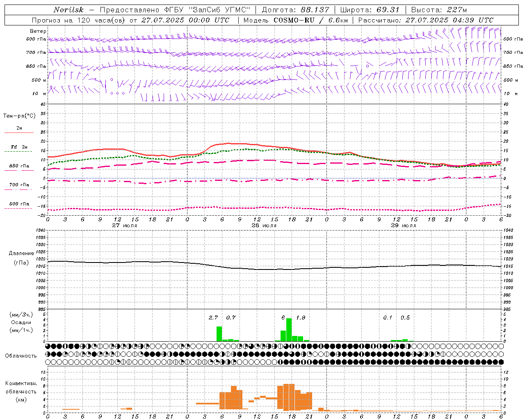The width and height of the screenshot is (525, 420).
Task: Click the 'Осадки' precipitation label
Action: pyautogui.click(x=21, y=322)
